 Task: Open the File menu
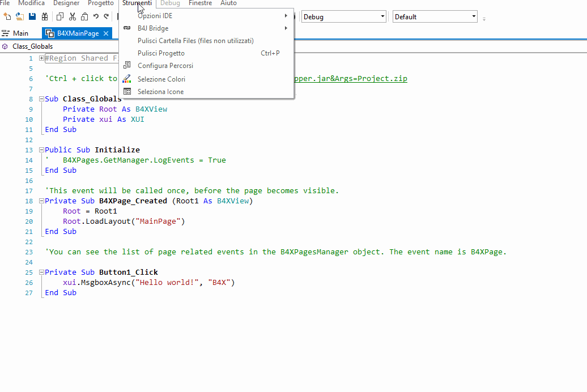coord(5,3)
